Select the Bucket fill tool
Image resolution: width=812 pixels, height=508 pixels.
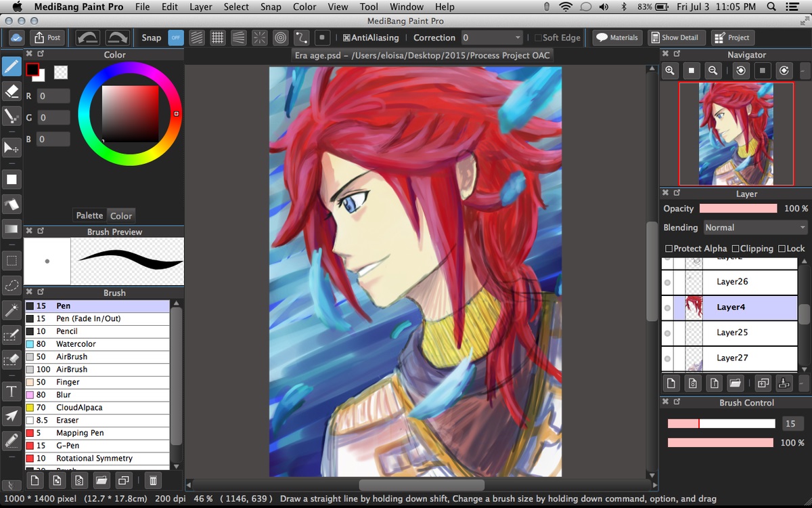click(x=12, y=204)
